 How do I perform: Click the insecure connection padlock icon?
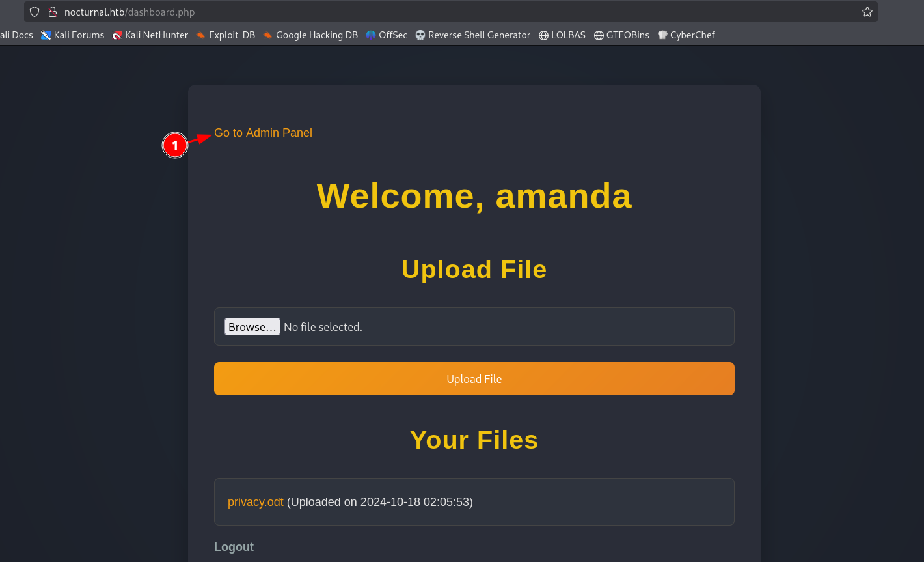53,12
